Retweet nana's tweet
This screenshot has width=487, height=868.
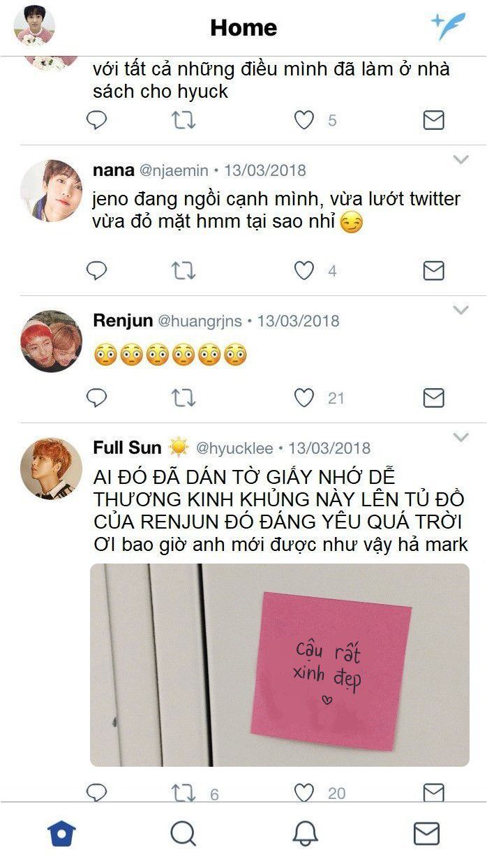pyautogui.click(x=183, y=270)
